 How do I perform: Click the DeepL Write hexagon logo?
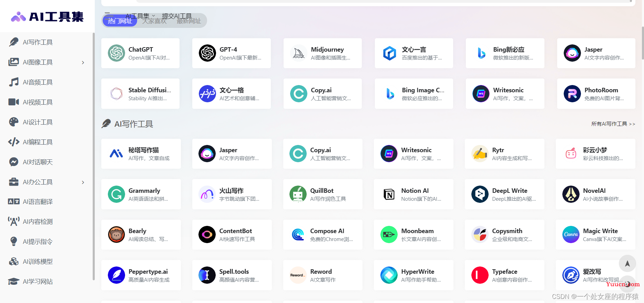click(480, 194)
